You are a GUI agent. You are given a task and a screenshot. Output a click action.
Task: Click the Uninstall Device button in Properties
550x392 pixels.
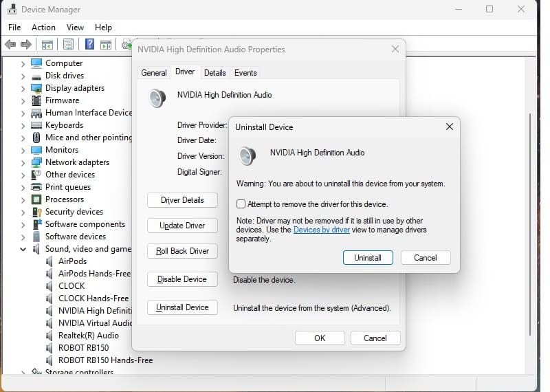click(182, 307)
